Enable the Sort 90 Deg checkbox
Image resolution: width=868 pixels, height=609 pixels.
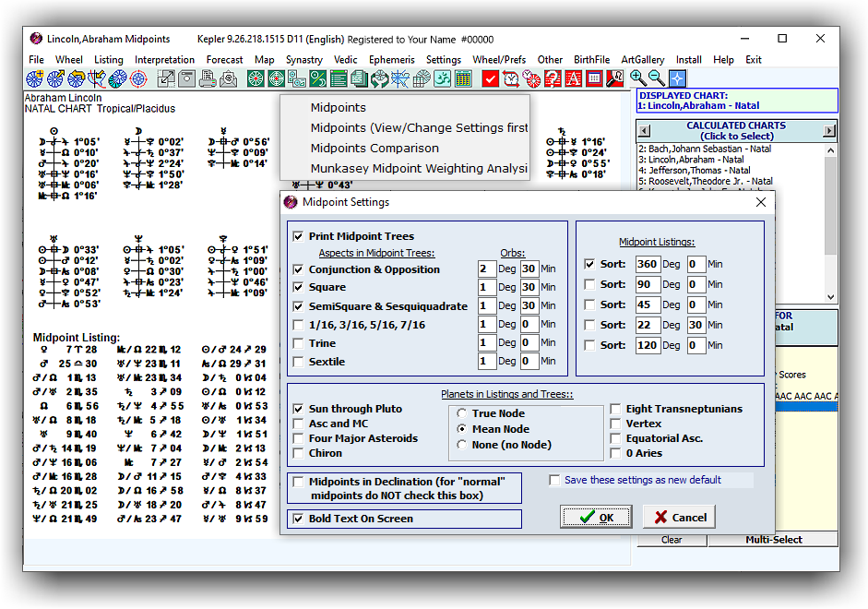589,284
